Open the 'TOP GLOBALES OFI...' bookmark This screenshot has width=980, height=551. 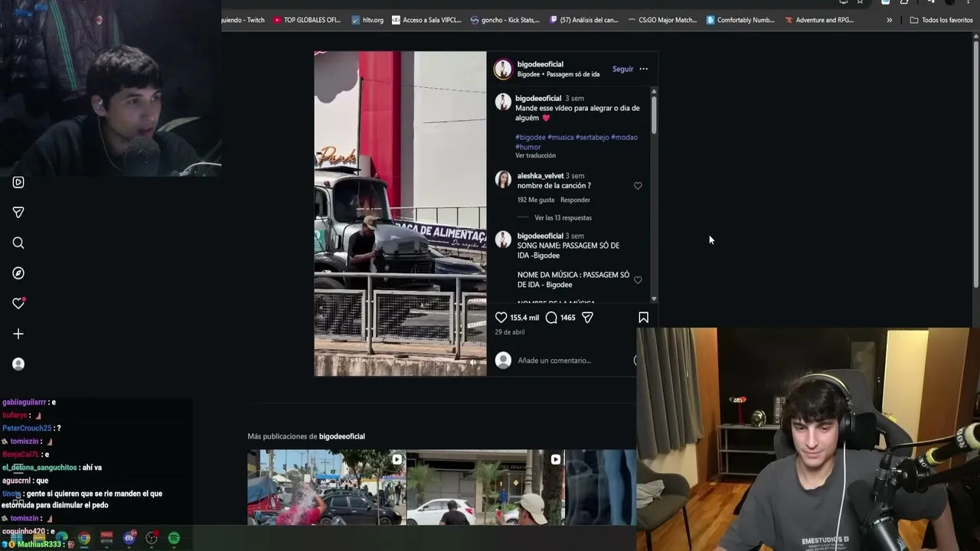(x=306, y=20)
